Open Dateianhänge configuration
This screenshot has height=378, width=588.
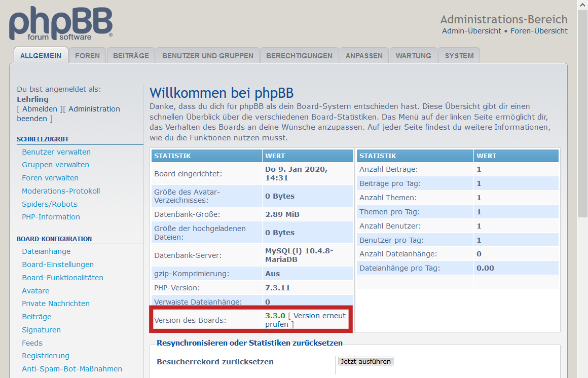tap(46, 251)
